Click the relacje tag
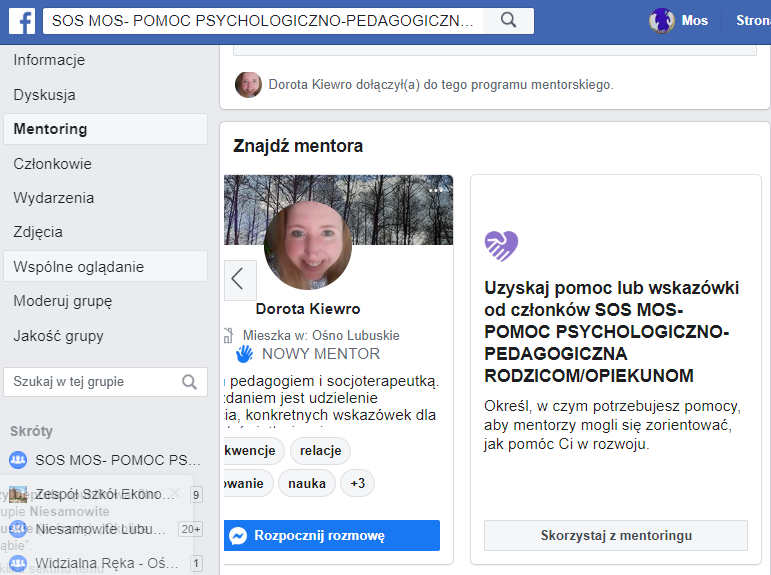Screen dimensions: 771x575 click(320, 451)
